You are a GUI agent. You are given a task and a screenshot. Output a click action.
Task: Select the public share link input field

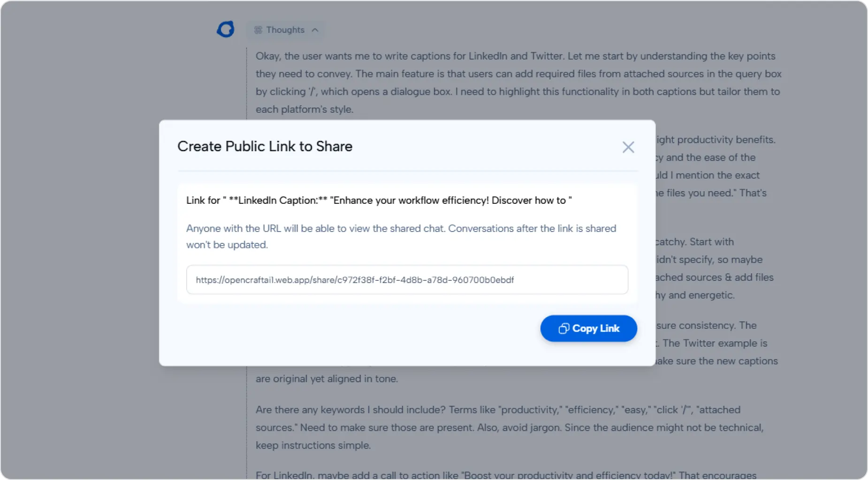point(406,279)
